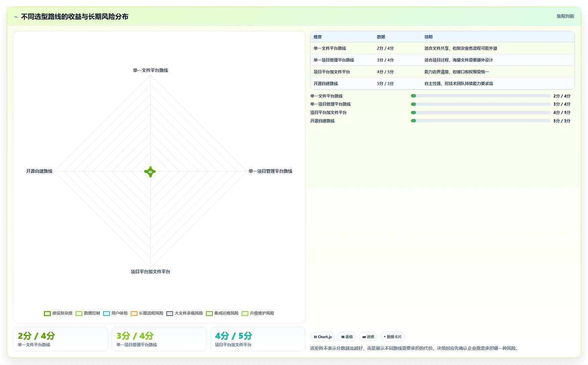Screen dimensions: 588x365
Task: Click the footer note starting with 该矩阵不表示分数越高越好
Action: pyautogui.click(x=415, y=348)
